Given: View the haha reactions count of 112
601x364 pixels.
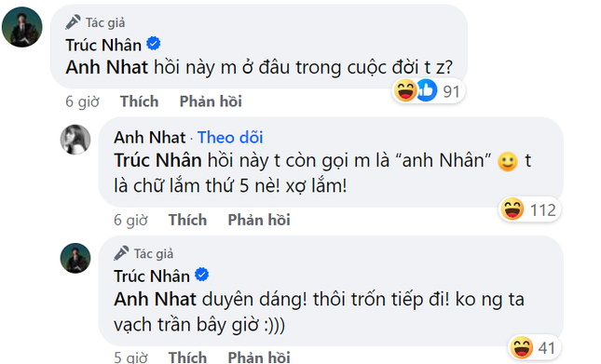Looking at the screenshot, I should 542,210.
